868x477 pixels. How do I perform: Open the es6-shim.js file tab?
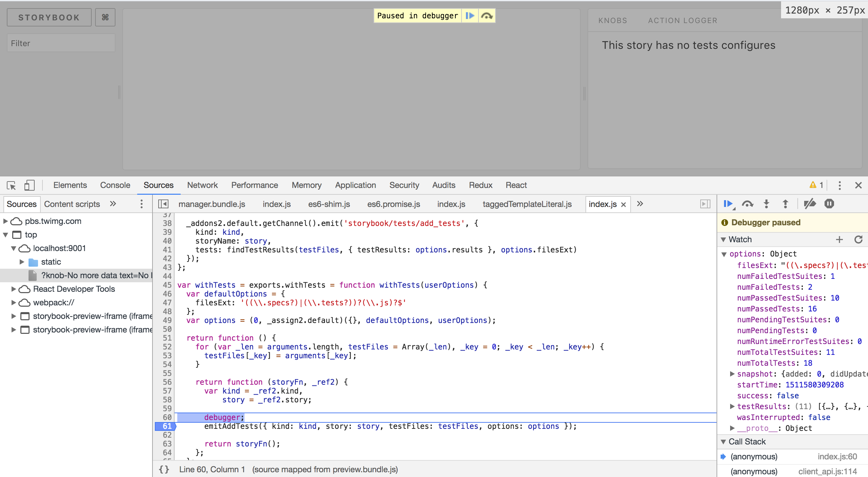[x=329, y=204]
